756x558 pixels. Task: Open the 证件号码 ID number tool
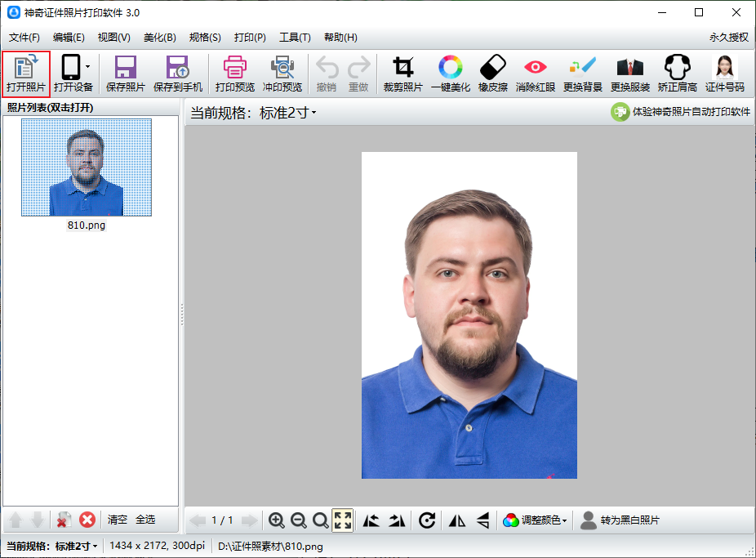(x=725, y=74)
